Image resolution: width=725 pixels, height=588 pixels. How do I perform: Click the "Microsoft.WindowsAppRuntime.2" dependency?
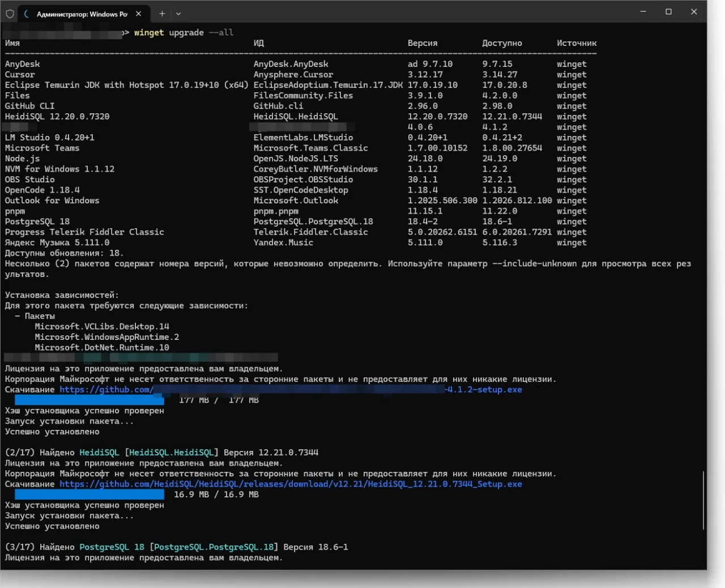[107, 337]
